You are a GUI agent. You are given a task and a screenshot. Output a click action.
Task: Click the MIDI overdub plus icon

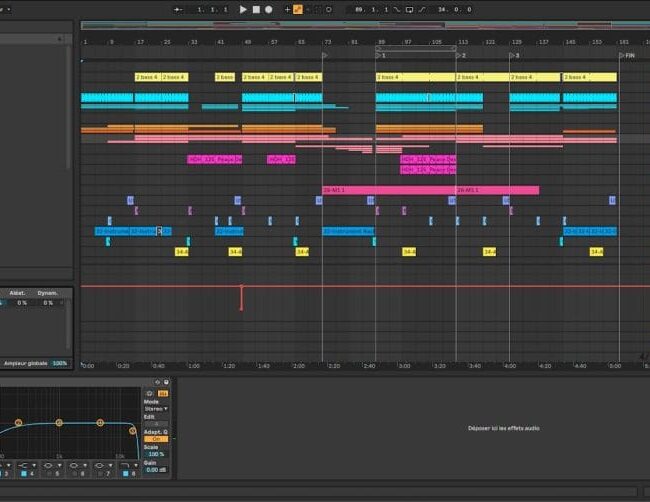287,9
